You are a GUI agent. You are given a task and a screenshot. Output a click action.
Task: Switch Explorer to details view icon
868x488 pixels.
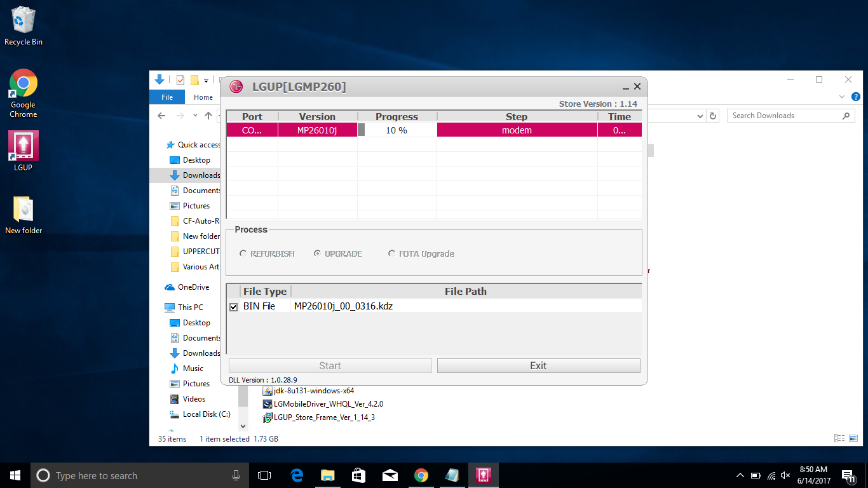(x=839, y=438)
